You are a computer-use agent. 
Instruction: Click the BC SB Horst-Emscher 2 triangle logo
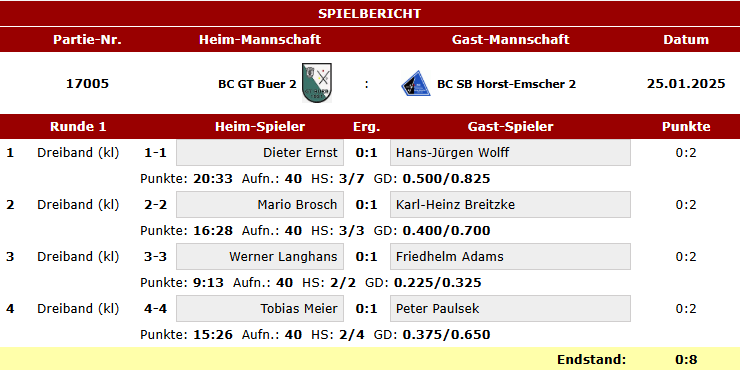[x=416, y=83]
